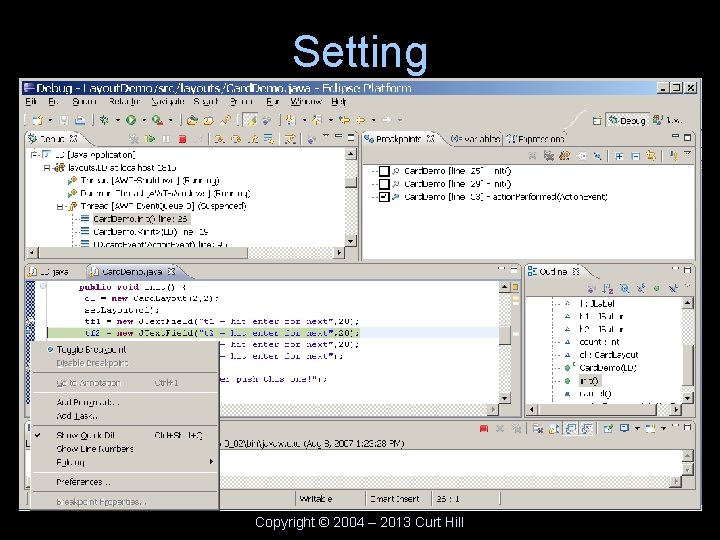Click the 'Writable' status bar field
The width and height of the screenshot is (720, 540).
pos(330,499)
